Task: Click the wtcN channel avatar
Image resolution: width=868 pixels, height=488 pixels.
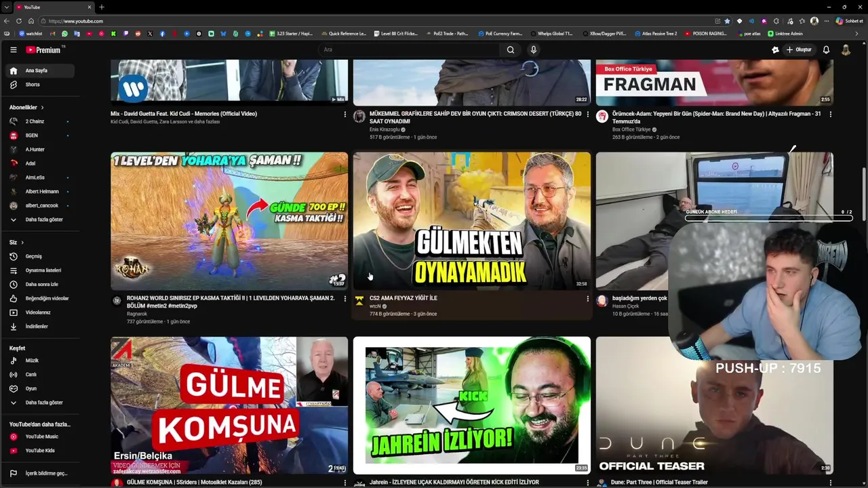Action: 359,301
